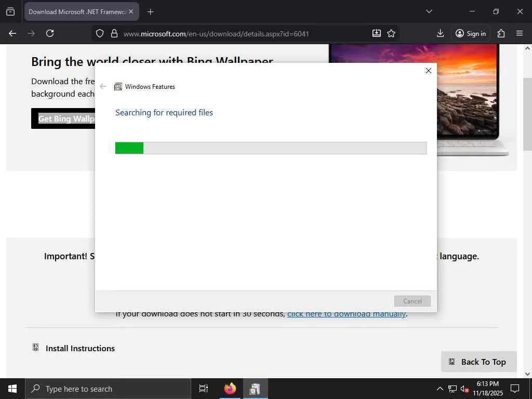
Task: Click the scrollbar down arrow
Action: pyautogui.click(x=527, y=374)
